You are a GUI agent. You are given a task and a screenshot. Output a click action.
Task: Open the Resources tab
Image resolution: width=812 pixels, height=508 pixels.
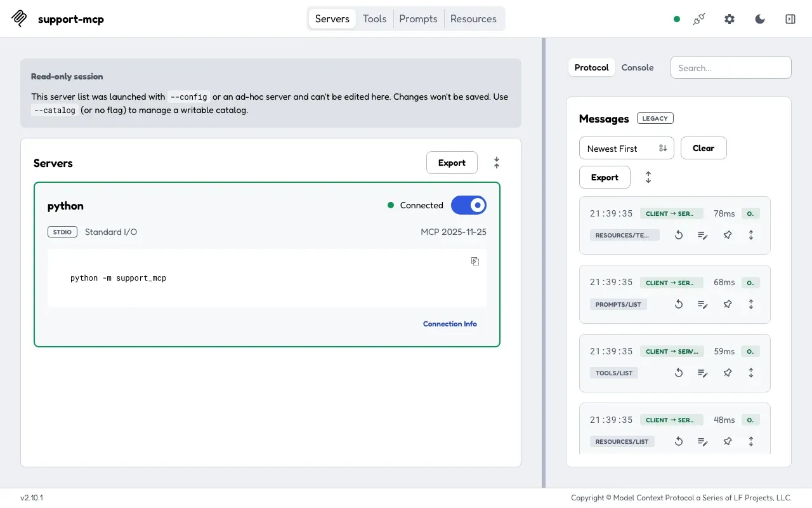click(x=473, y=18)
